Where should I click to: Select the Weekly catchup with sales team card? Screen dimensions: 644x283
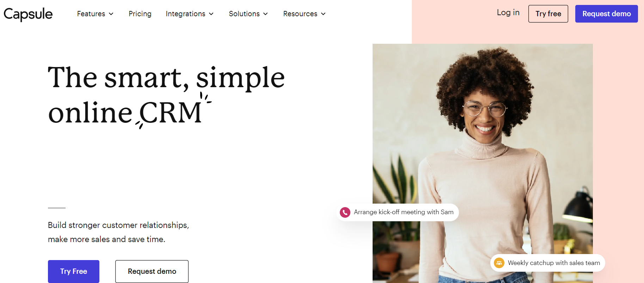(x=547, y=263)
